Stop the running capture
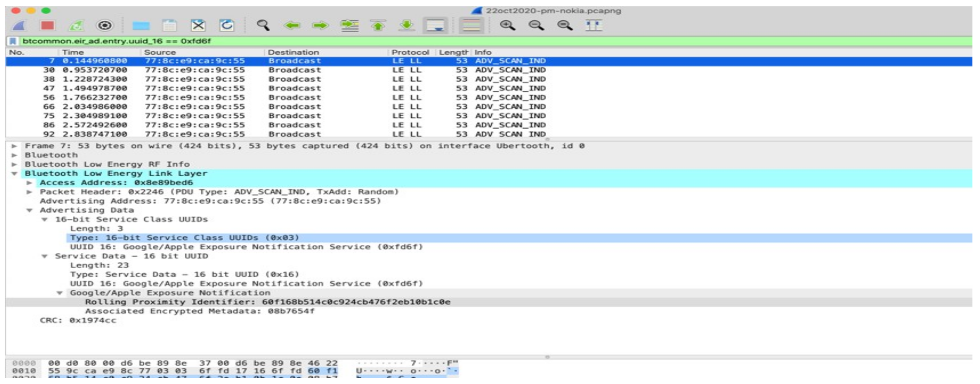Screen dimensions: 980x384 pos(47,26)
